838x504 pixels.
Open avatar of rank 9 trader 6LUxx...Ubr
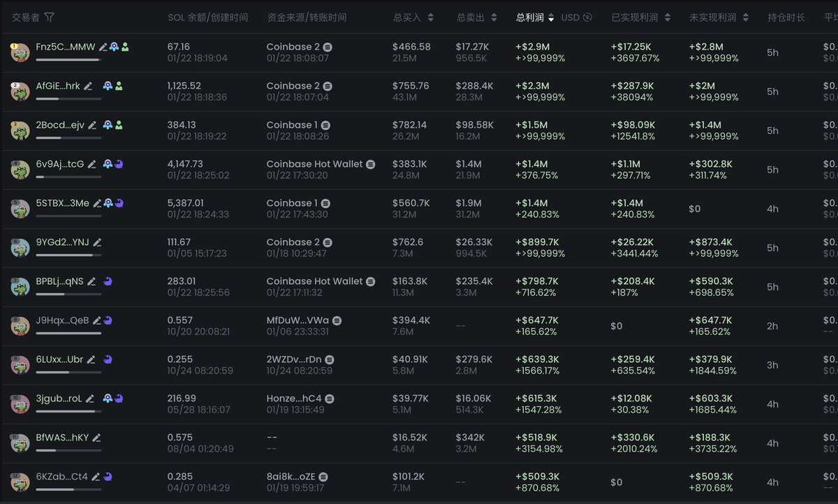(19, 364)
